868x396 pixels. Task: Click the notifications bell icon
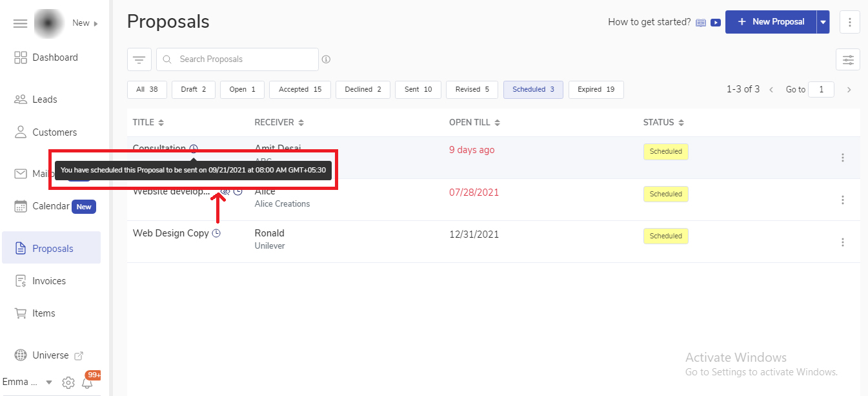point(87,383)
